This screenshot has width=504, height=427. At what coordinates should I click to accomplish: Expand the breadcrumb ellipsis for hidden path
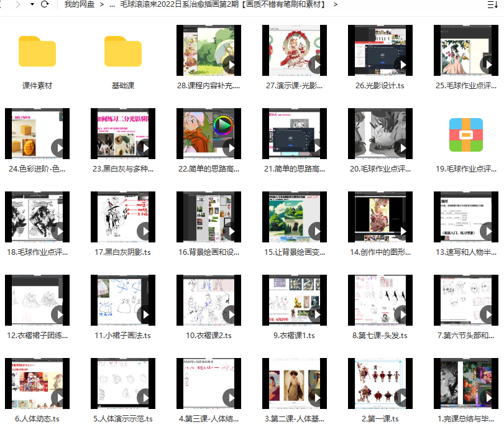point(111,5)
